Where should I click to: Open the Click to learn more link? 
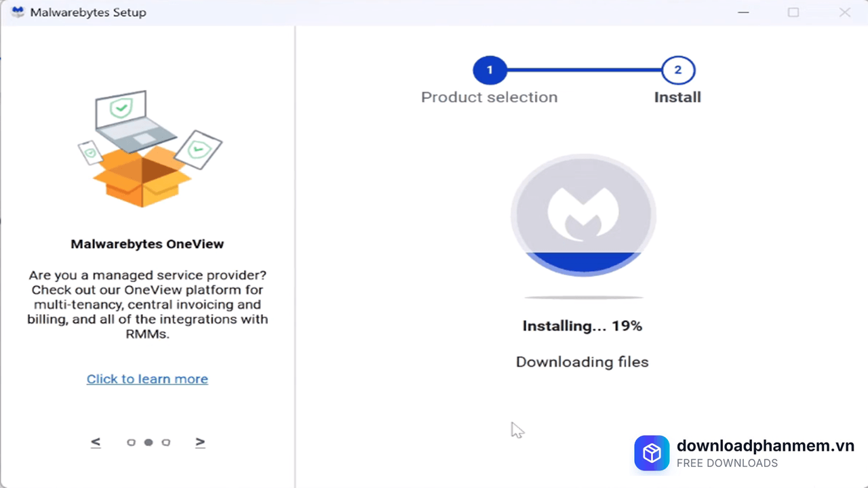coord(147,379)
